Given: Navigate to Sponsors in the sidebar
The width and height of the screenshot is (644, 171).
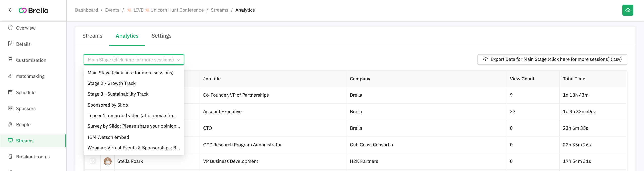Looking at the screenshot, I should pyautogui.click(x=33, y=108).
